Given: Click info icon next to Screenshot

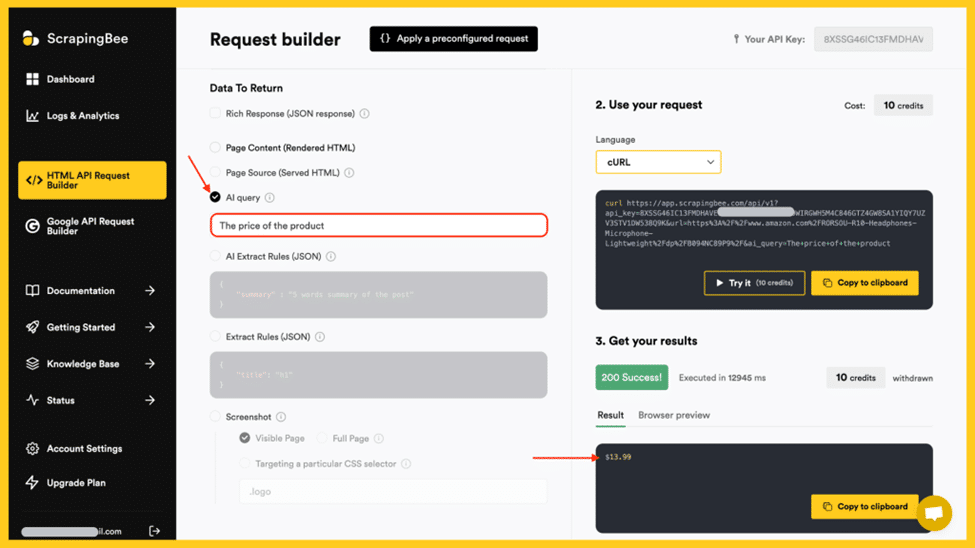Looking at the screenshot, I should point(281,417).
